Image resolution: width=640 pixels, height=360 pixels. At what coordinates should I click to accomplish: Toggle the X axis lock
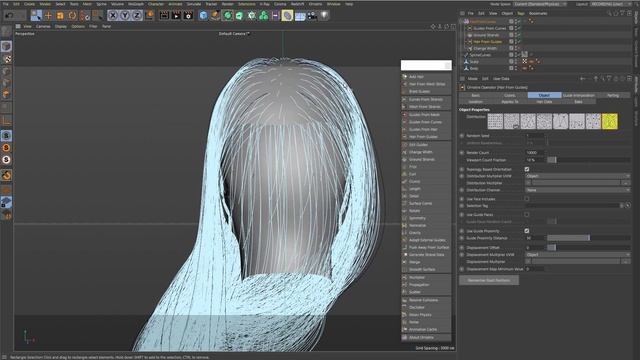pyautogui.click(x=113, y=16)
